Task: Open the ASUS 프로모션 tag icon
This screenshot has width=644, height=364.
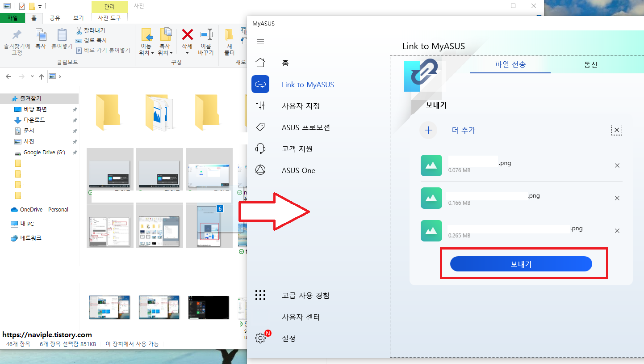Action: click(260, 127)
